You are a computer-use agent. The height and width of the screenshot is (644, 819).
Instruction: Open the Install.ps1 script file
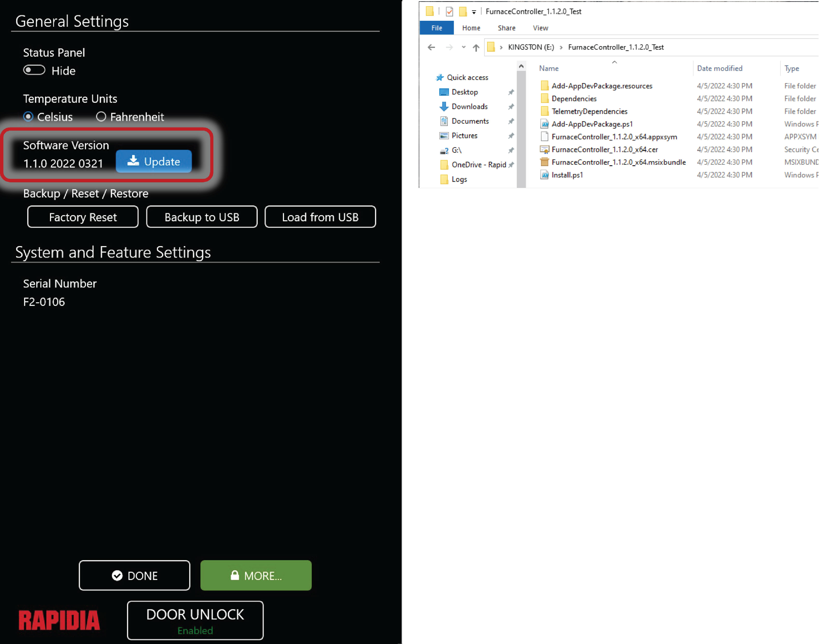[x=567, y=175]
